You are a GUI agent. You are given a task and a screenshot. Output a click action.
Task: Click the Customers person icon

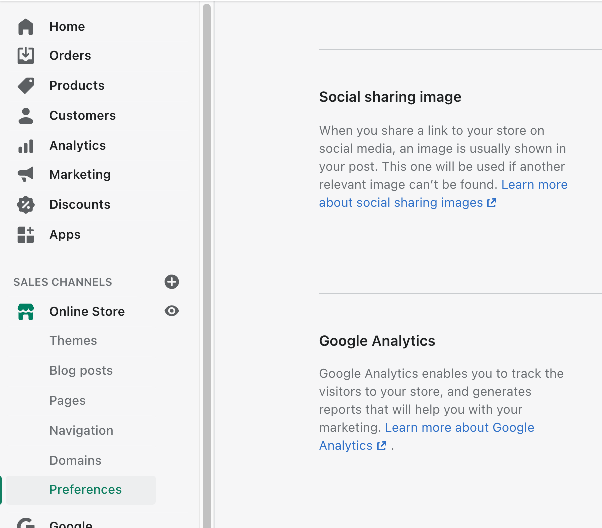[x=26, y=116]
